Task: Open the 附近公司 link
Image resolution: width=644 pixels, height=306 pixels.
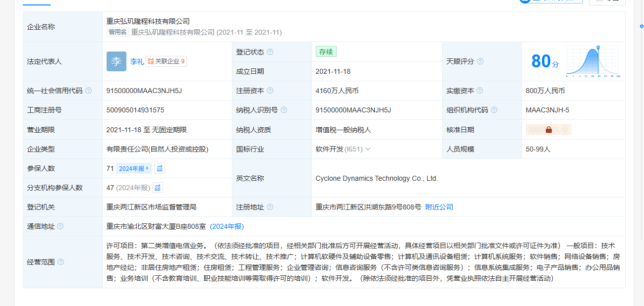Action: [439, 207]
